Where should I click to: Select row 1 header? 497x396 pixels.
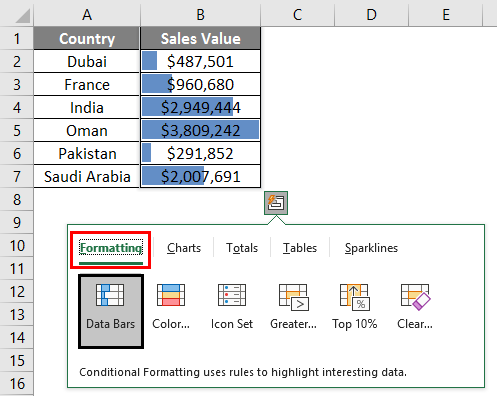[x=17, y=38]
